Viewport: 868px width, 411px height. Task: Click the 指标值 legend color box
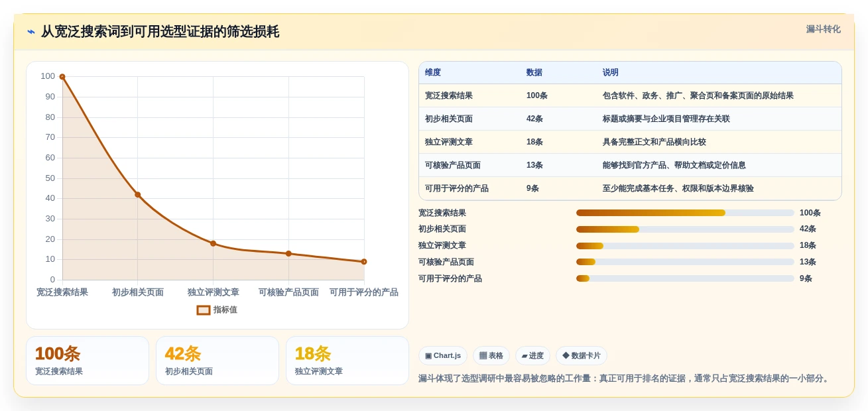pos(204,310)
